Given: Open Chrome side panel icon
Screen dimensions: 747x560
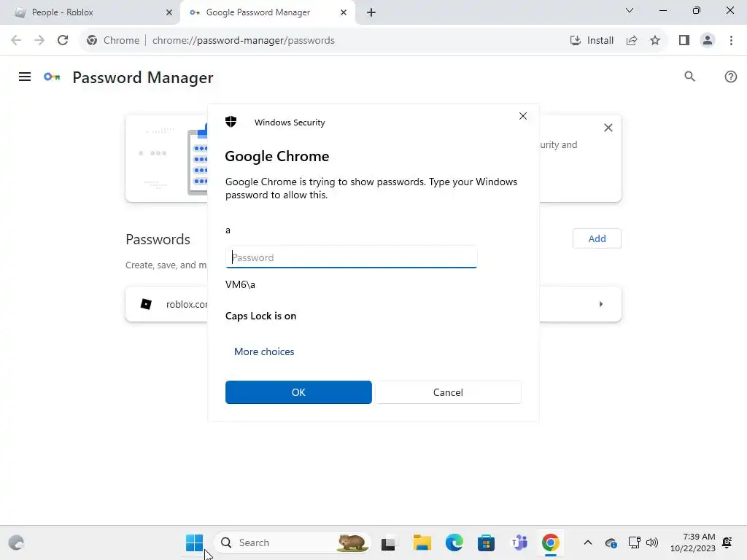Looking at the screenshot, I should (684, 41).
